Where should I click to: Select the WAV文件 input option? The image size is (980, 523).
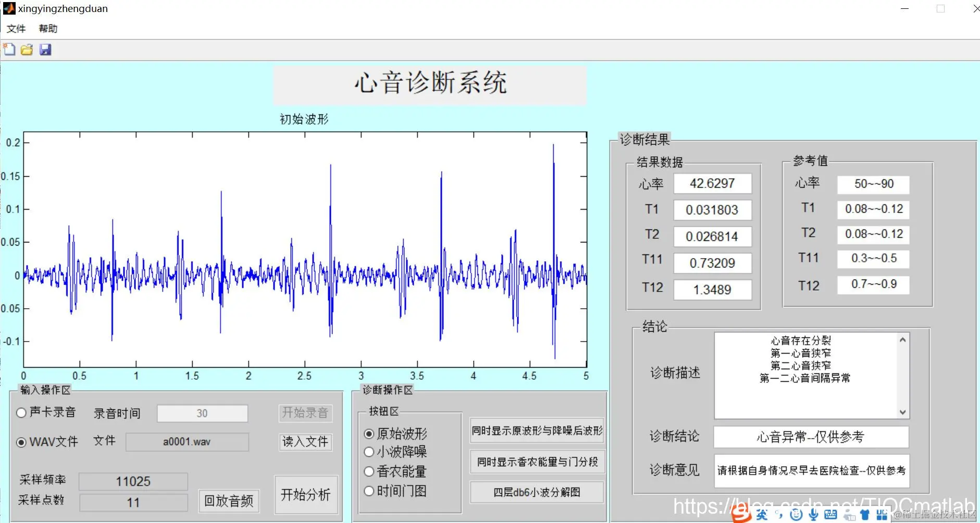(x=21, y=442)
